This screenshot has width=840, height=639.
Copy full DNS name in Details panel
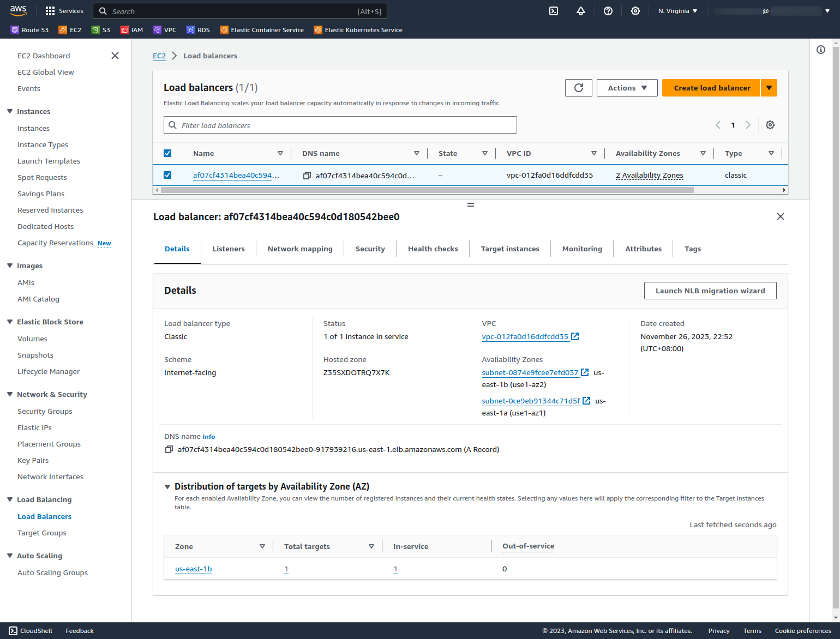click(x=169, y=450)
